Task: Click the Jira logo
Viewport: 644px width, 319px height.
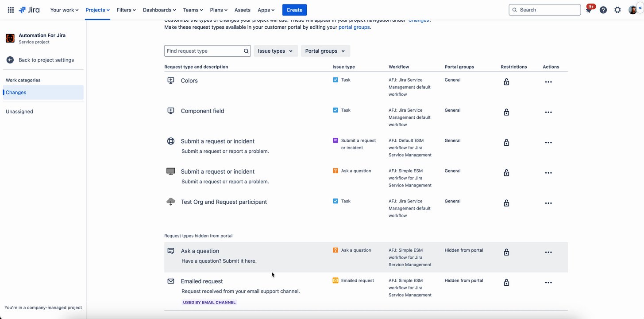Action: tap(29, 10)
